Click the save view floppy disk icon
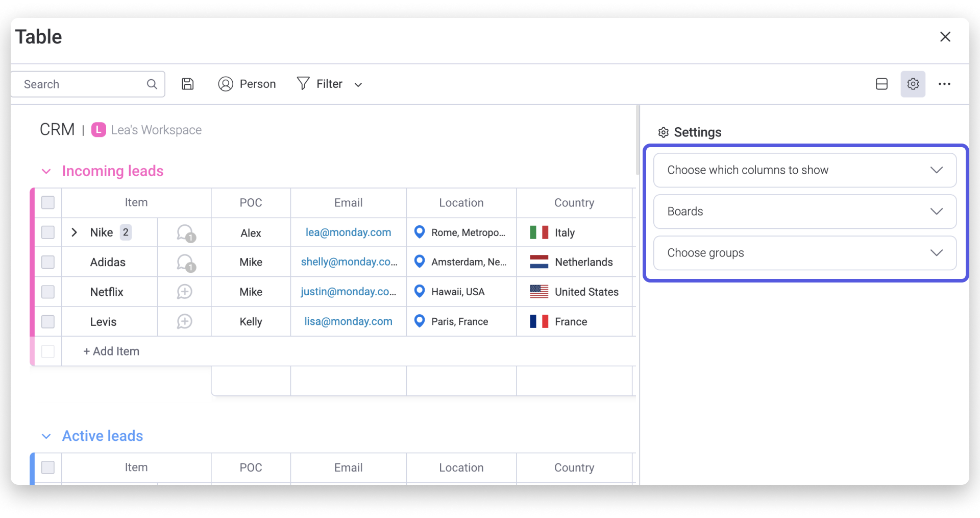 tap(188, 84)
